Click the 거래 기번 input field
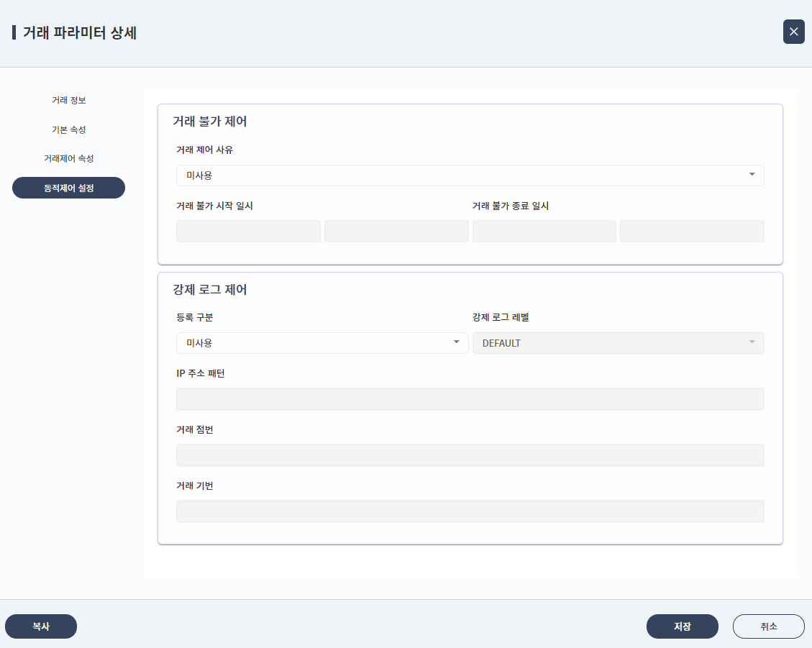Image resolution: width=812 pixels, height=648 pixels. (x=470, y=511)
